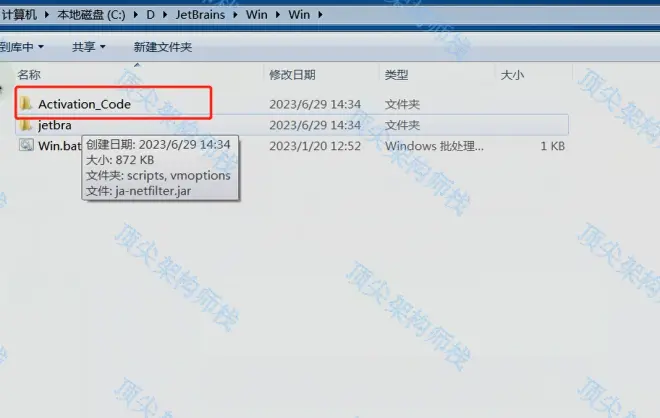The width and height of the screenshot is (660, 418).
Task: Open the Activation_Code folder icon
Action: [26, 104]
